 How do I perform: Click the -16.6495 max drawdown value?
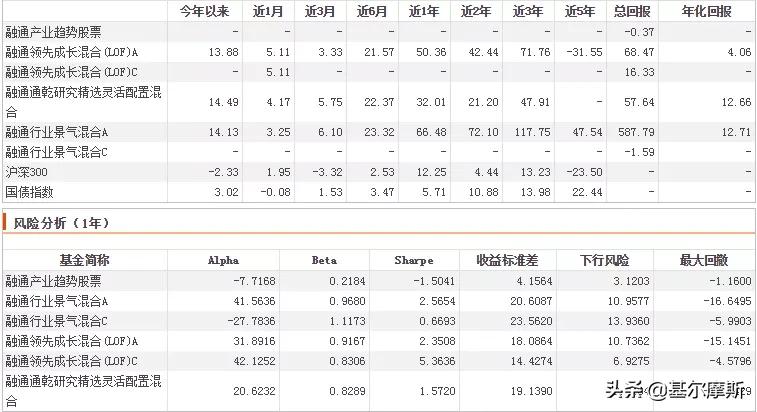coord(727,301)
